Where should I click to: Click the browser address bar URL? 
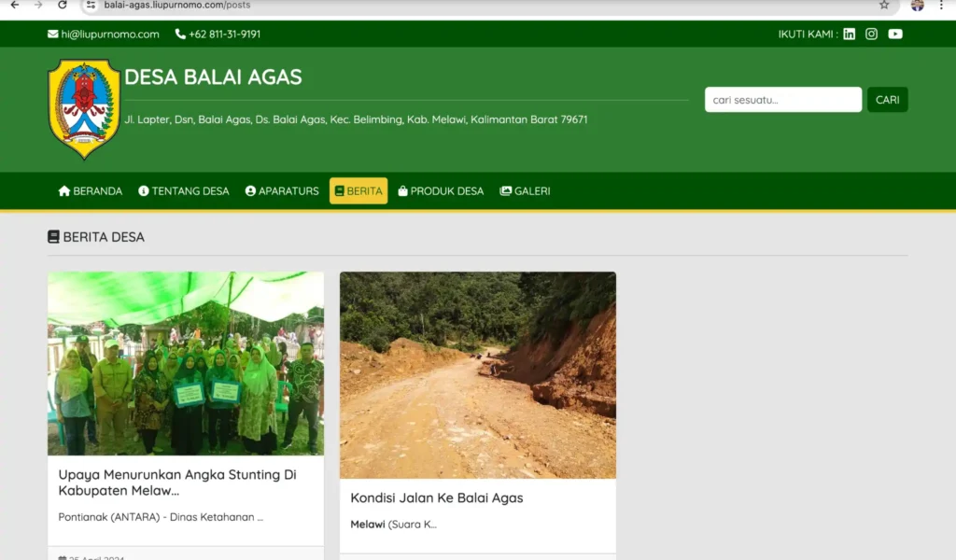click(176, 5)
